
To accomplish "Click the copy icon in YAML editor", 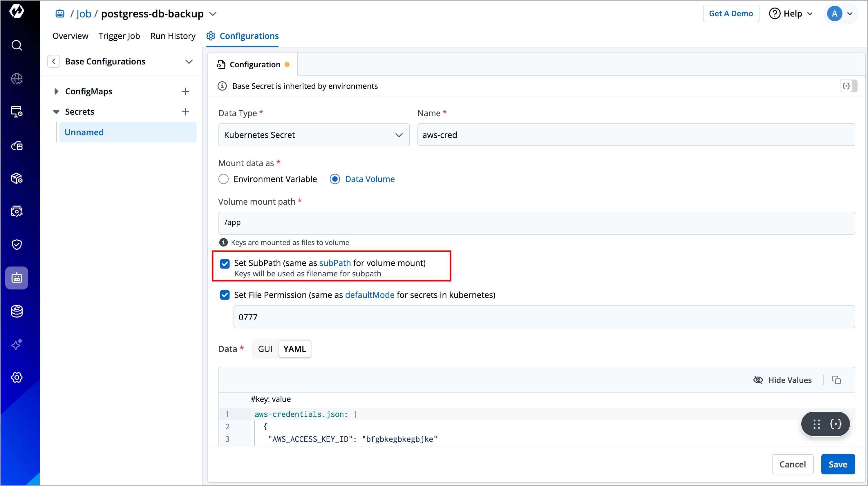I will pyautogui.click(x=836, y=380).
